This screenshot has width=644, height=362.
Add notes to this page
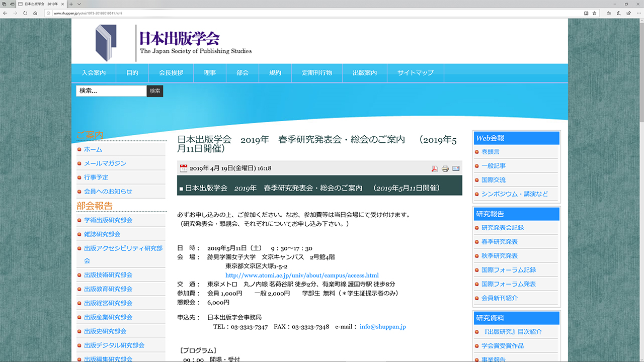(618, 13)
